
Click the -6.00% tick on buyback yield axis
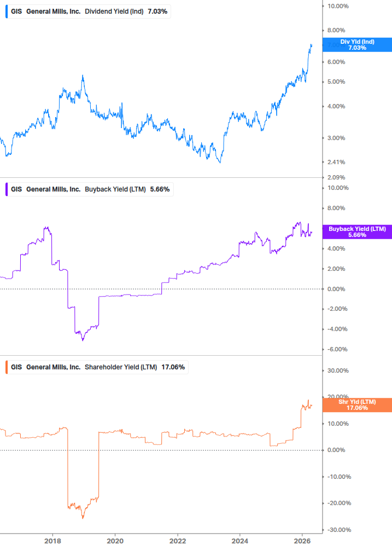337,349
